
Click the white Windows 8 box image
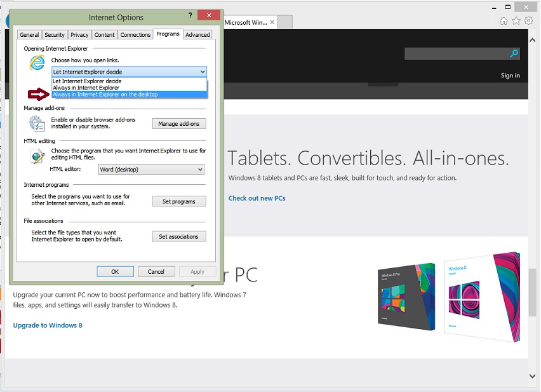click(482, 297)
